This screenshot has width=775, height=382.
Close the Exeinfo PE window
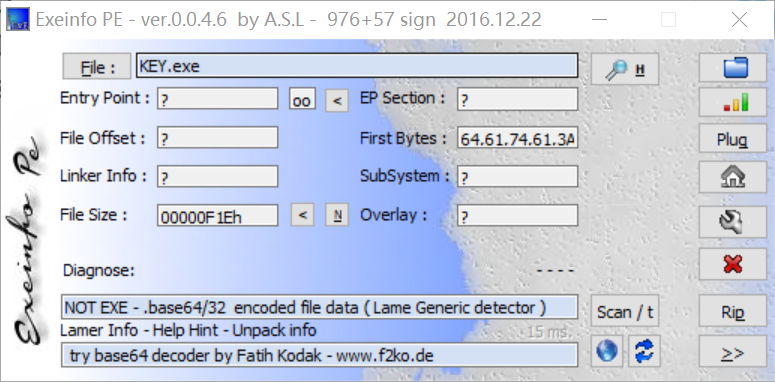(739, 20)
